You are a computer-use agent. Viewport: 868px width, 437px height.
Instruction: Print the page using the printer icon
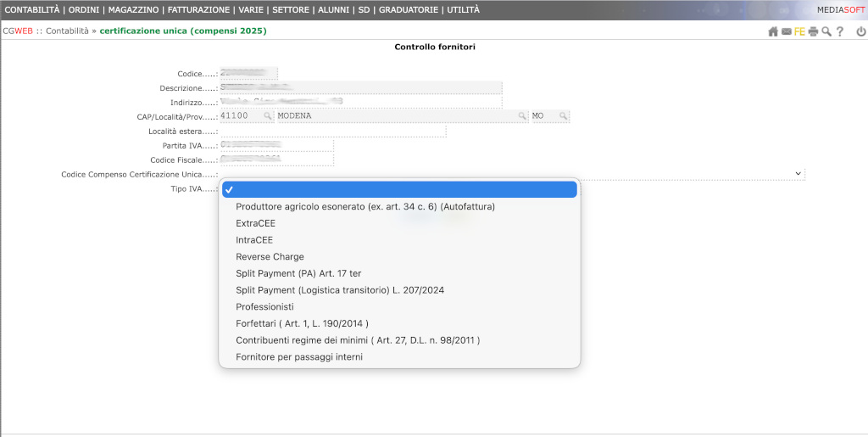tap(813, 32)
